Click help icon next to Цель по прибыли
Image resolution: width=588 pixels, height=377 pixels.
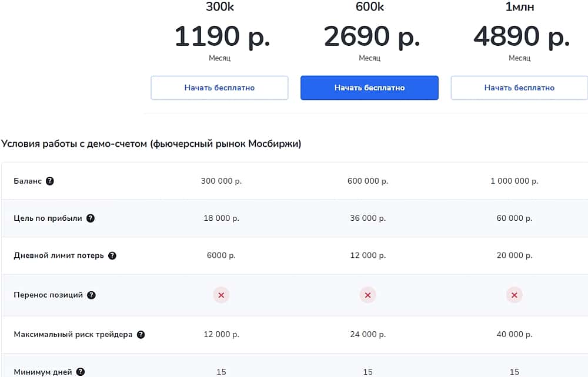[x=91, y=218]
